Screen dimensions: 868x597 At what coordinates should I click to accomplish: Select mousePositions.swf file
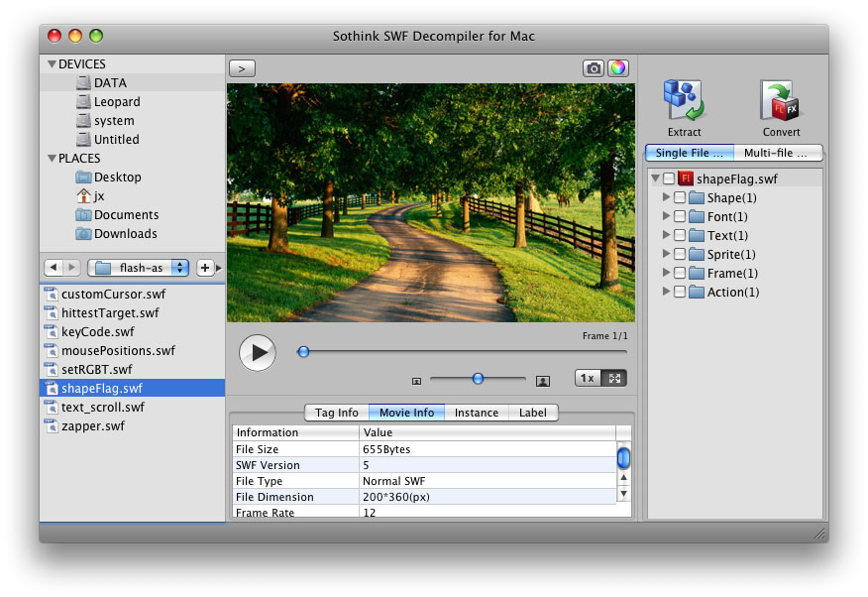pos(133,350)
